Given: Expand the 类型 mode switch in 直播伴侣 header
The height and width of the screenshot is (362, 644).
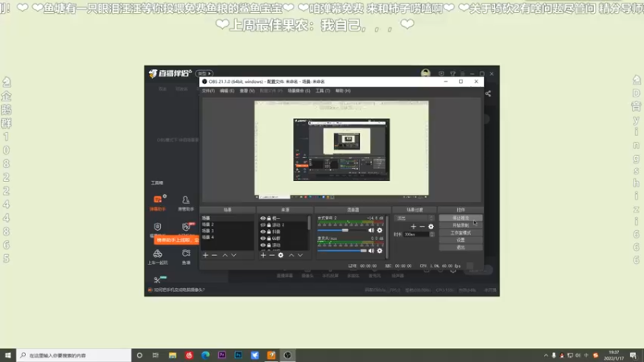Looking at the screenshot, I should pyautogui.click(x=204, y=73).
